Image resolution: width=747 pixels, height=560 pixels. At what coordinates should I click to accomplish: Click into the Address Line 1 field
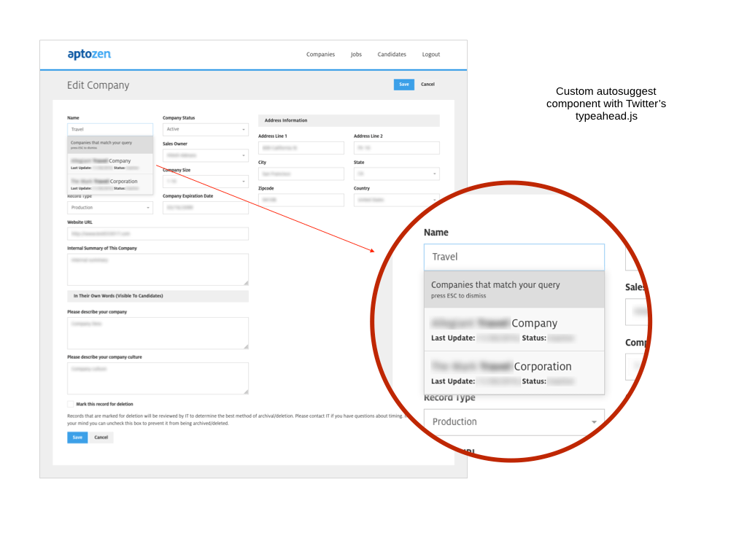click(301, 148)
